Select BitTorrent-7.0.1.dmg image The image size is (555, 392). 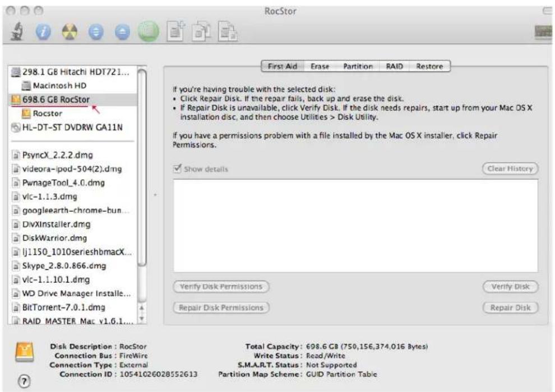(x=72, y=307)
